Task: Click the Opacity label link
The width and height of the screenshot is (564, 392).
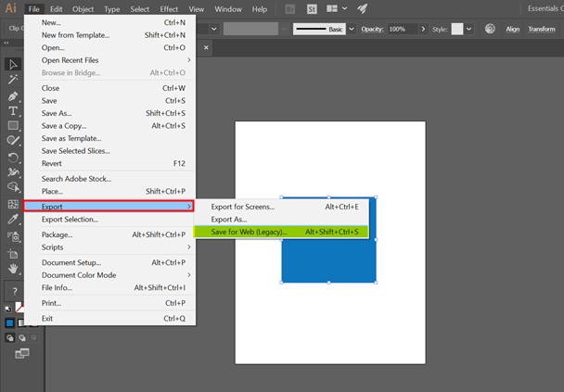Action: coord(372,29)
